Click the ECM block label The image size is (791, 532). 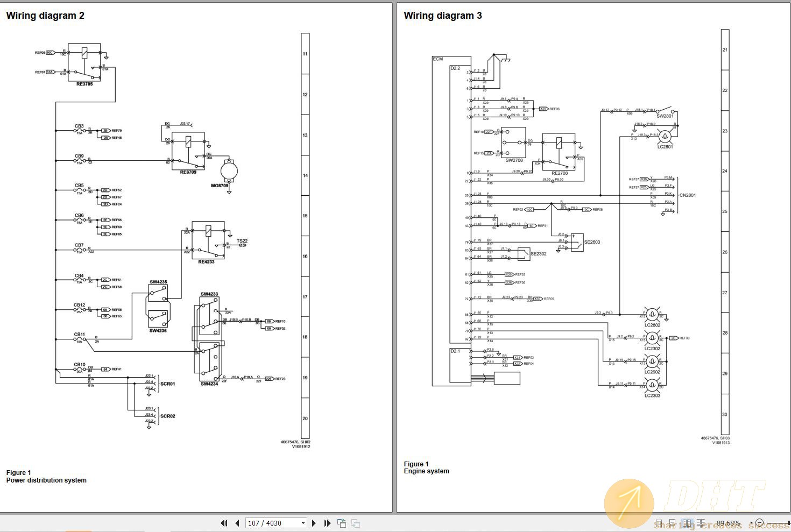click(438, 59)
